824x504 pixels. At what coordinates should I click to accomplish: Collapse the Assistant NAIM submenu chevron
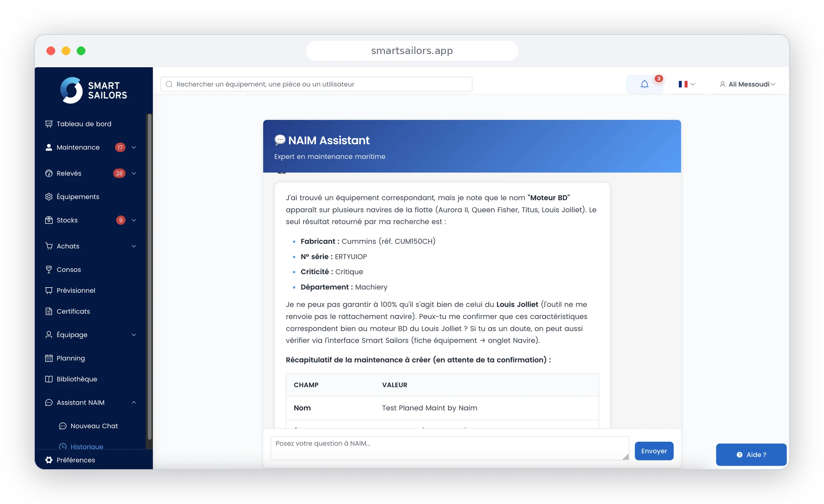coord(134,402)
